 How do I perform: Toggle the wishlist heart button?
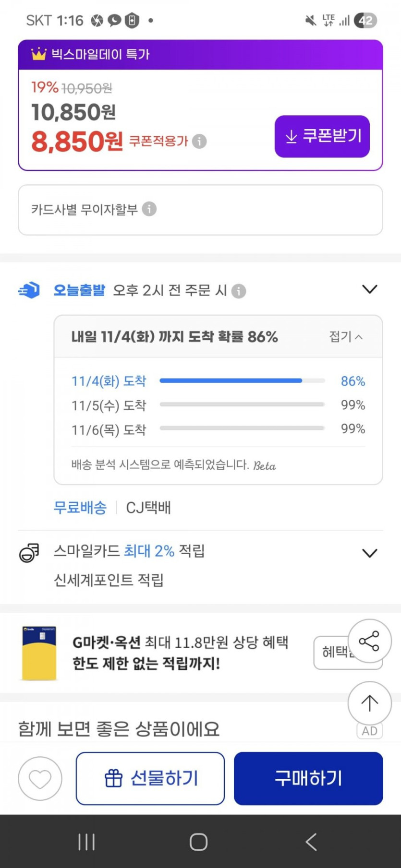(40, 778)
